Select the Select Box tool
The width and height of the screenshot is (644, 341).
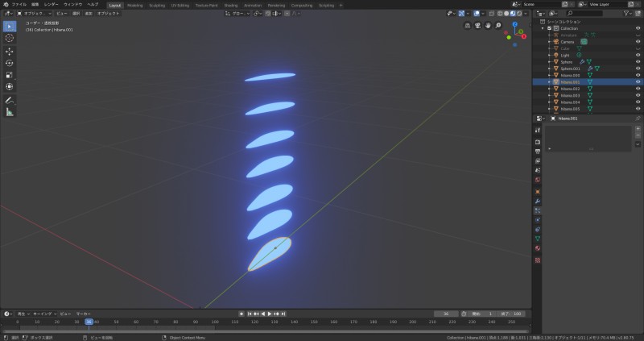(x=10, y=27)
